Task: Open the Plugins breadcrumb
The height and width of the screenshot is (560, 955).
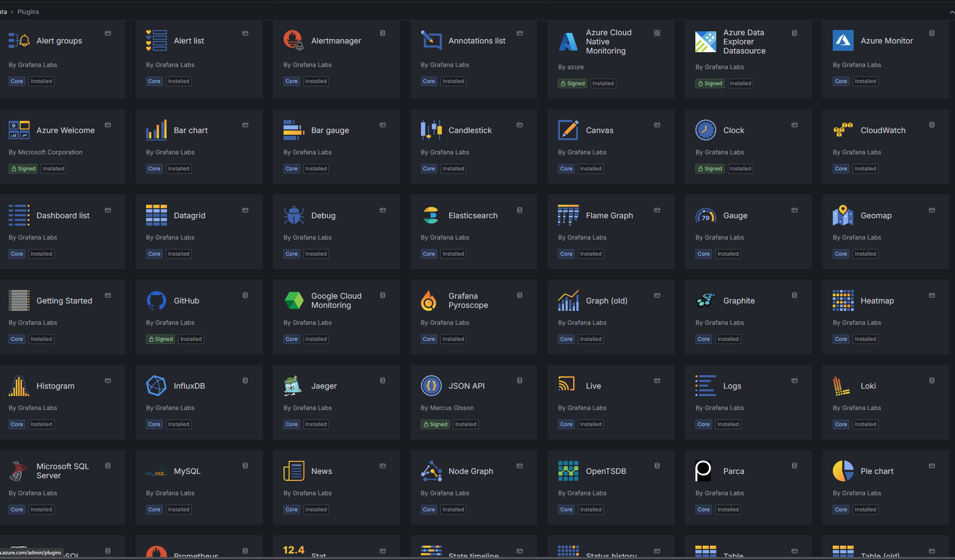Action: click(28, 12)
